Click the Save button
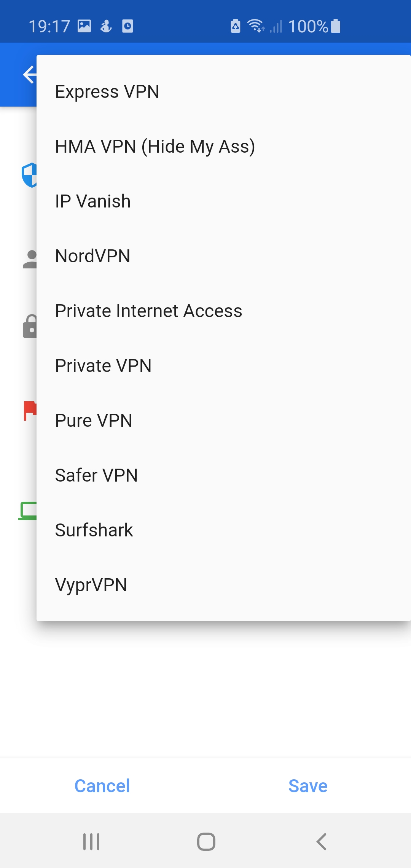Viewport: 411px width, 868px height. (x=308, y=786)
